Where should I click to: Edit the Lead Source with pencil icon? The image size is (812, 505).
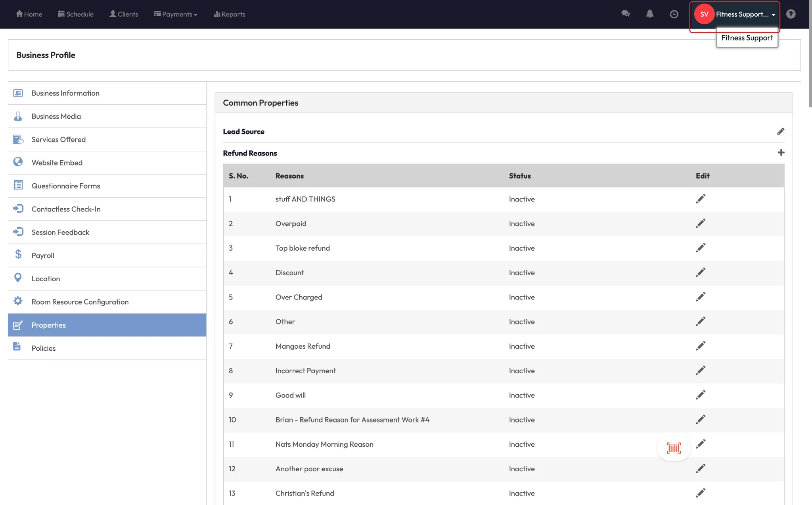781,131
